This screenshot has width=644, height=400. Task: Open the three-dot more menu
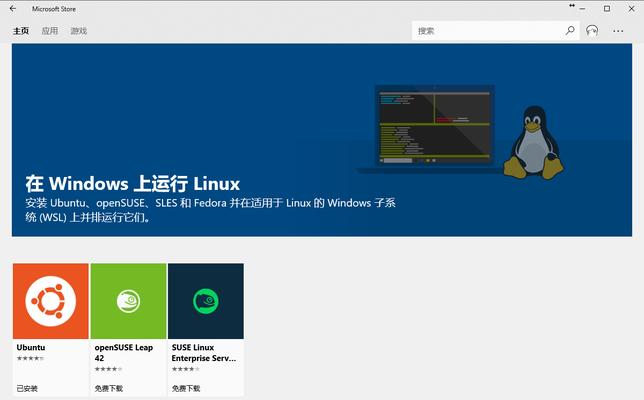coord(618,31)
